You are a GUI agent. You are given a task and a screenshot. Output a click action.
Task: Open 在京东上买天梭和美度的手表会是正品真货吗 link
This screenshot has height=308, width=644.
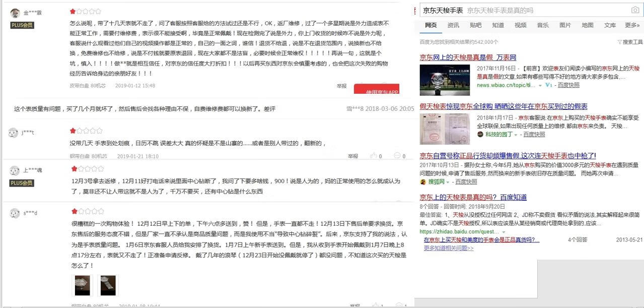click(x=481, y=240)
